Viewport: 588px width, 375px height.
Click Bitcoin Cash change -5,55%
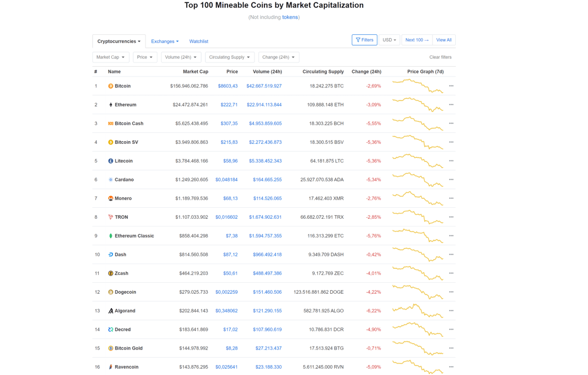(x=374, y=123)
